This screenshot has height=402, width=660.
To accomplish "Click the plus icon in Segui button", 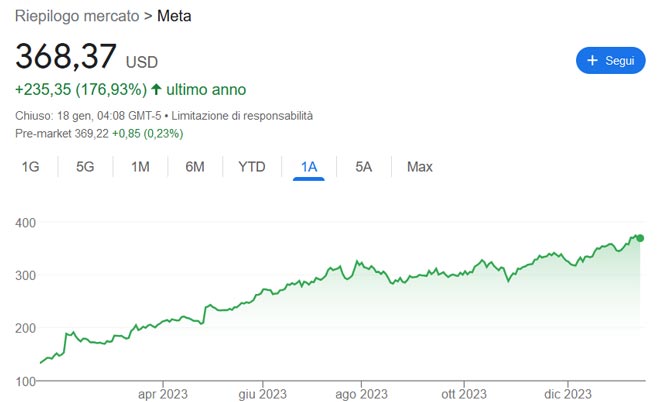I will (592, 61).
